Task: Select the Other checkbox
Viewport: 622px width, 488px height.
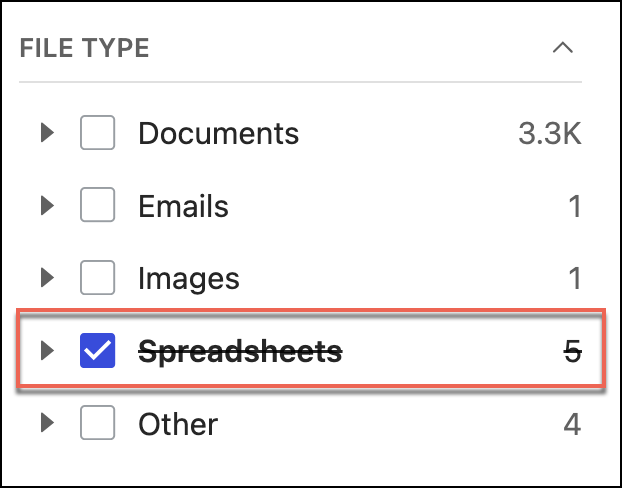Action: pyautogui.click(x=97, y=423)
